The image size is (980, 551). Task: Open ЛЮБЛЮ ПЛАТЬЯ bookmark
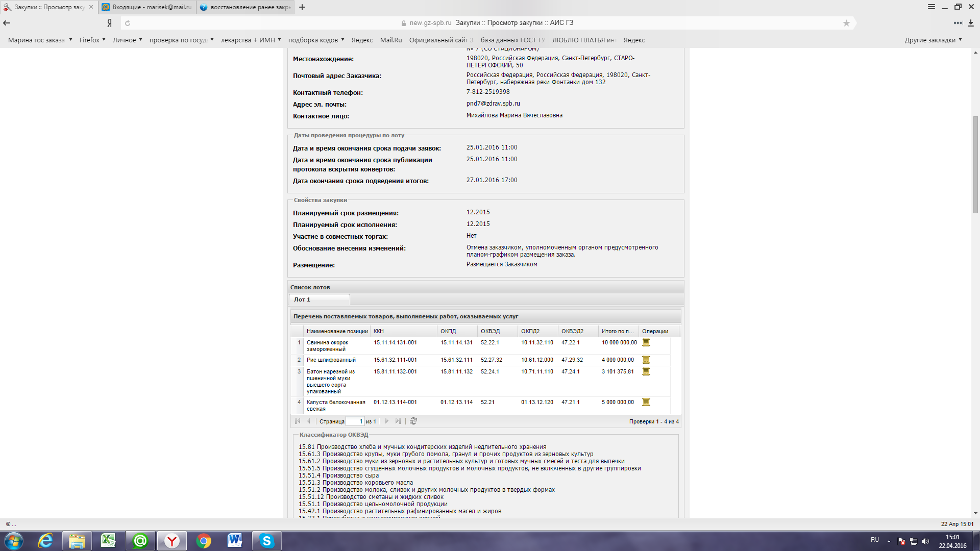pyautogui.click(x=584, y=40)
